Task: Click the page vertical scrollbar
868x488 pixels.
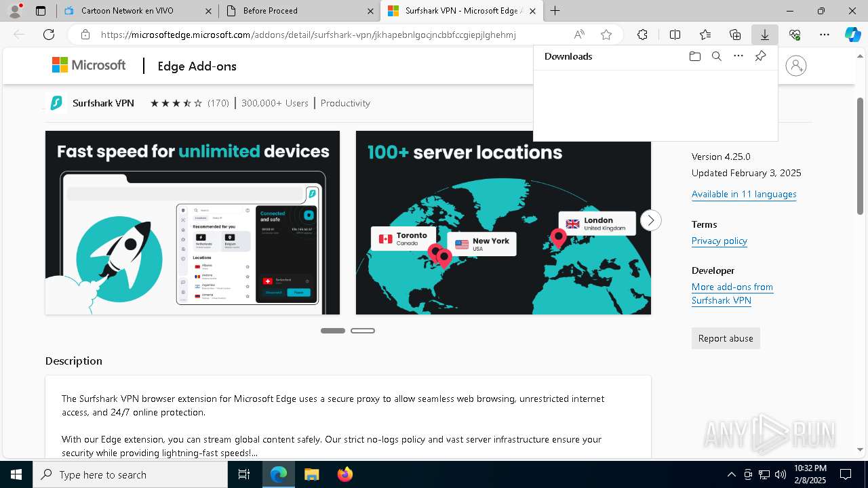Action: coord(861,156)
